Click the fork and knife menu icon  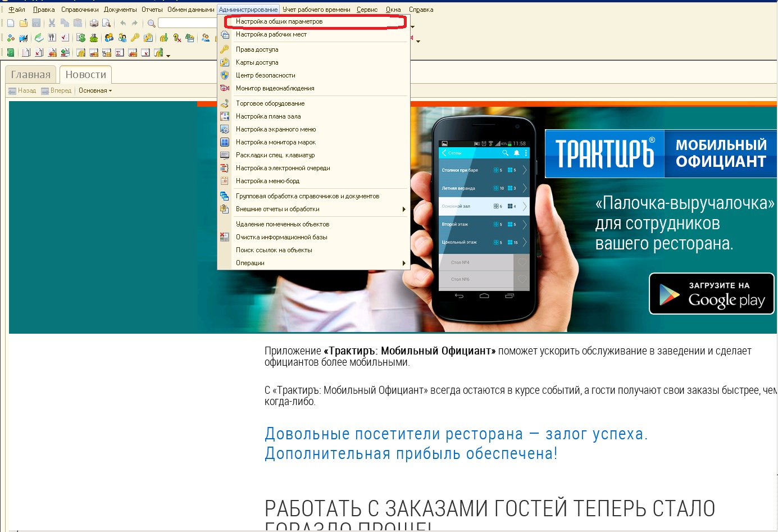point(52,38)
